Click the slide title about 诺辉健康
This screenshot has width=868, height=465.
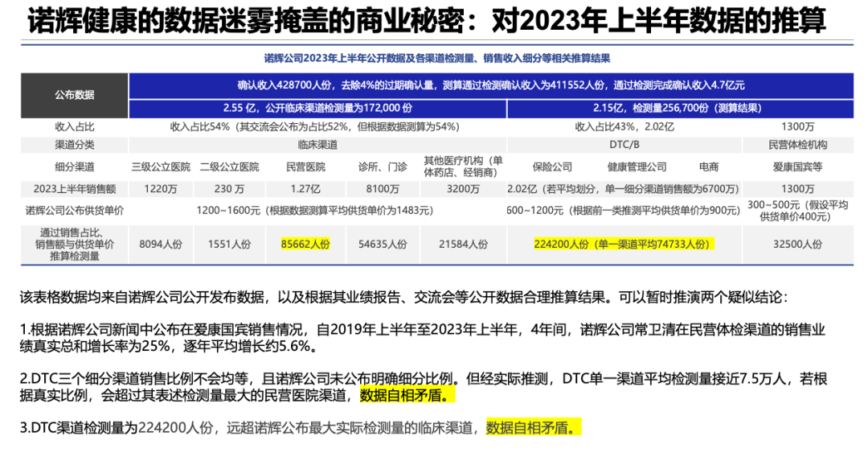(x=426, y=22)
